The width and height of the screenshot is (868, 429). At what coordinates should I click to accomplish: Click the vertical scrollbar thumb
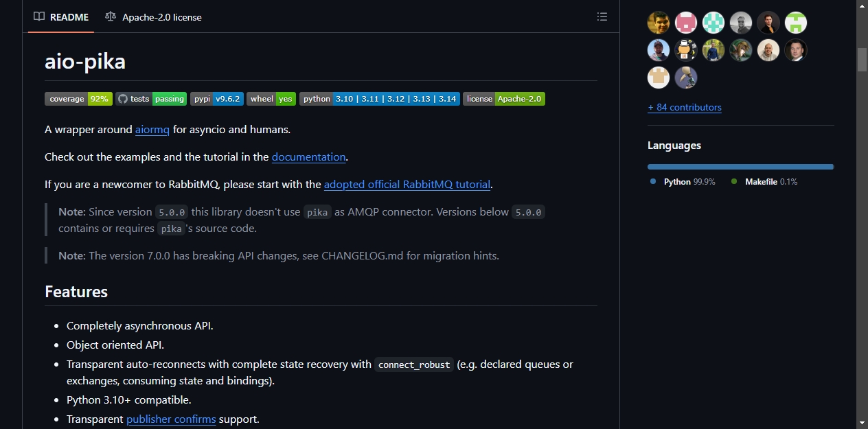(x=862, y=59)
